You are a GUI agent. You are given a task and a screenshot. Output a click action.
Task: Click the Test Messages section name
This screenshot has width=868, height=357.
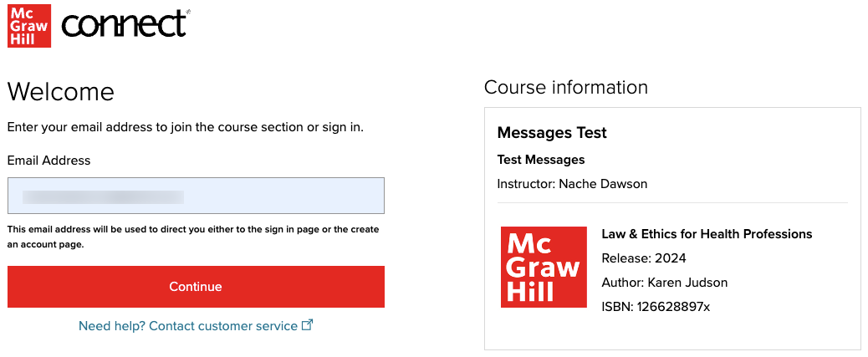[x=541, y=160]
